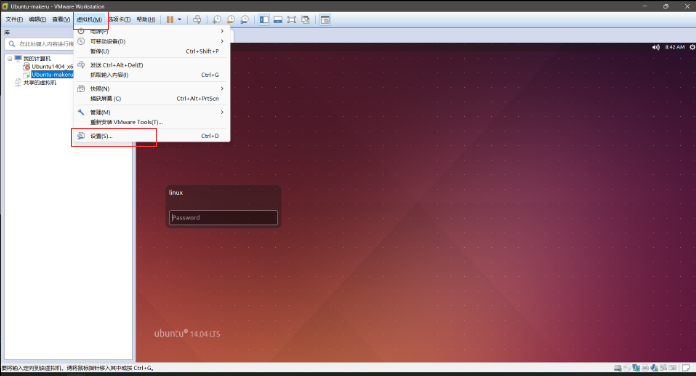Click sound card icon in status bar
696x376 pixels.
point(654,368)
